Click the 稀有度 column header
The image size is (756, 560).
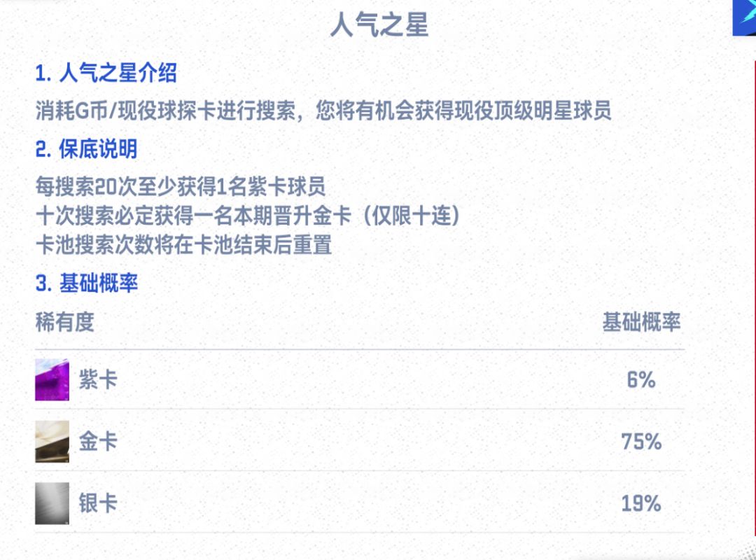coord(64,322)
